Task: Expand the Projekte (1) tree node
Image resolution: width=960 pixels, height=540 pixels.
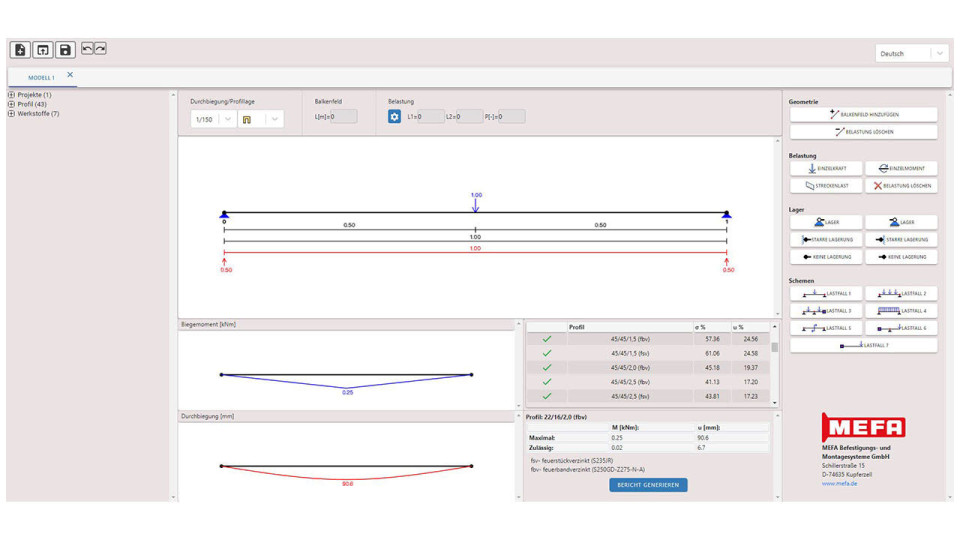Action: [x=11, y=95]
